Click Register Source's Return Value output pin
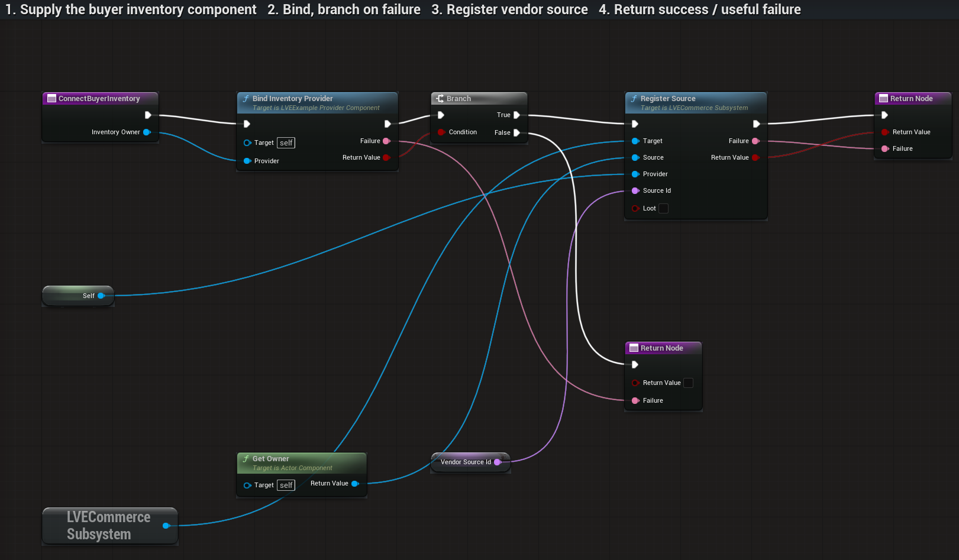 point(755,158)
